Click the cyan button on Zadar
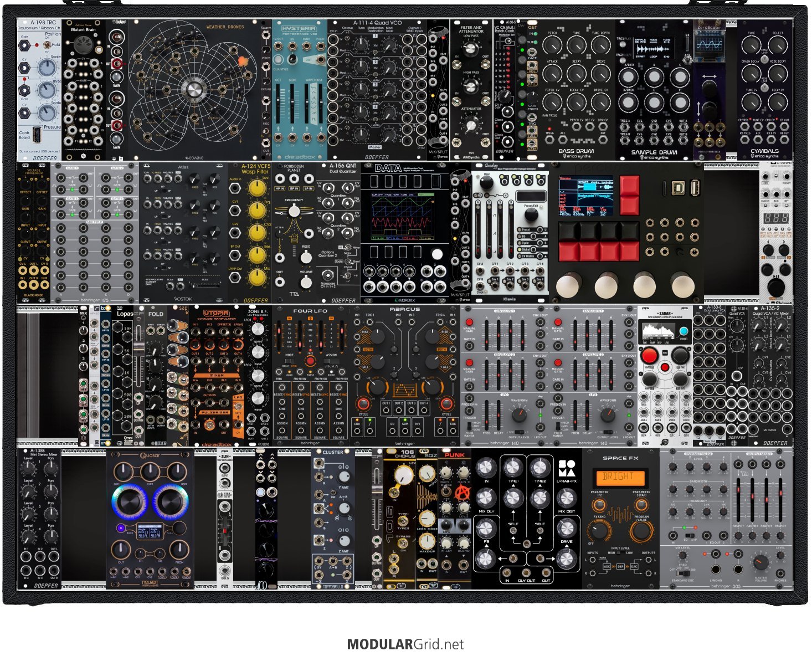Viewport: 812px width, 656px height. pos(683,331)
